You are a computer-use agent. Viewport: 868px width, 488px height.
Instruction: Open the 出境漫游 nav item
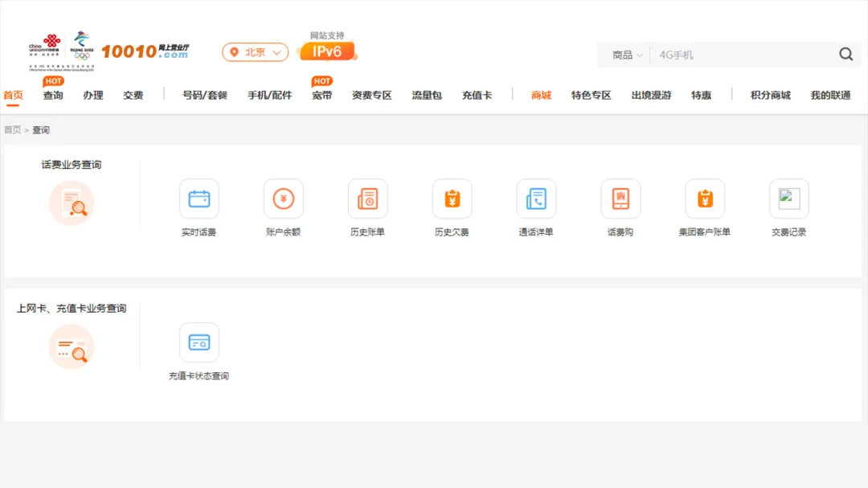(x=652, y=96)
